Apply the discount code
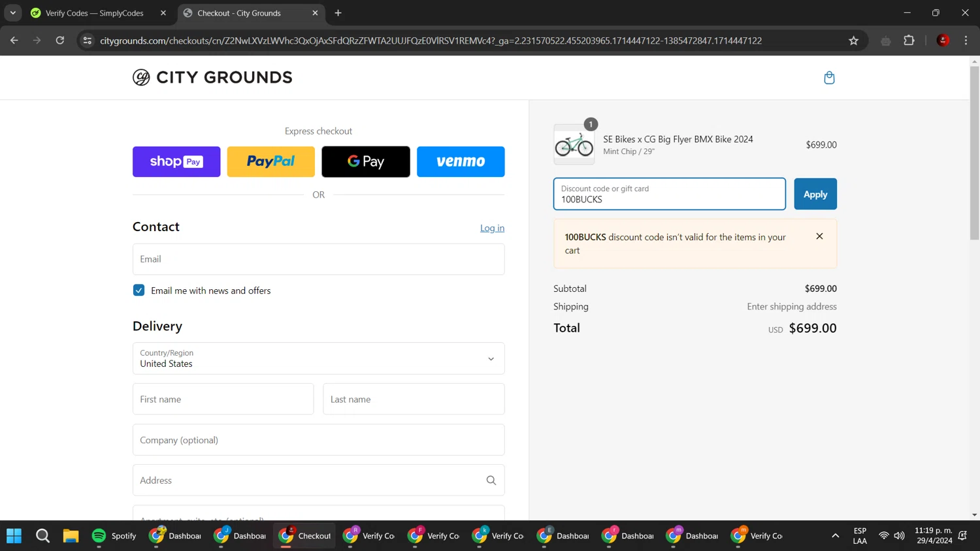This screenshot has width=980, height=551. pos(815,194)
